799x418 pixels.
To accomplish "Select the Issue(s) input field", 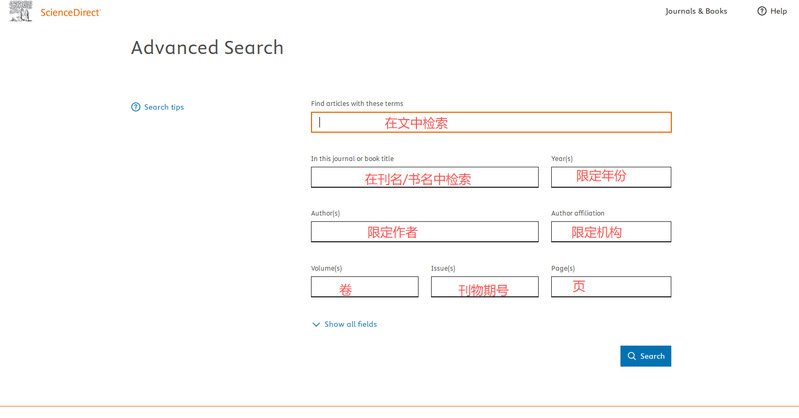I will coord(484,287).
